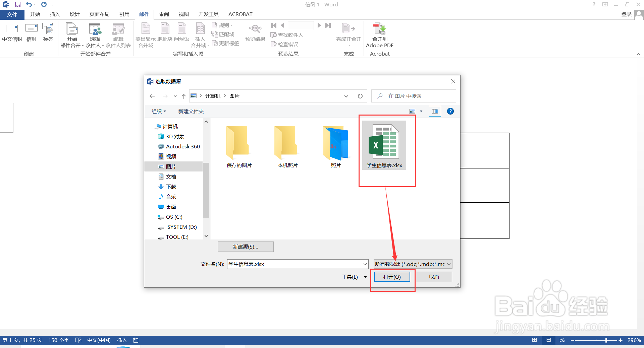Run 检查错误 (Check for Errors)
The image size is (644, 348).
285,44
